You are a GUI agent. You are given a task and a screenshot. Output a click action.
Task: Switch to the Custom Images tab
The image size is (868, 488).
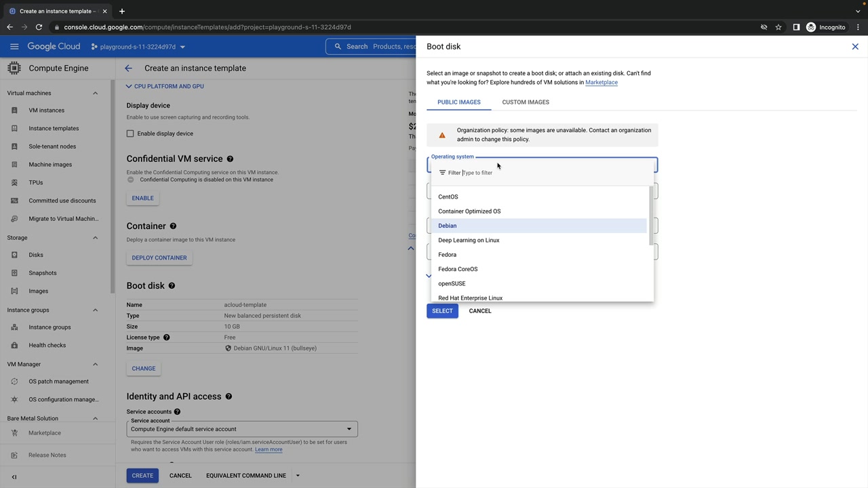click(526, 102)
